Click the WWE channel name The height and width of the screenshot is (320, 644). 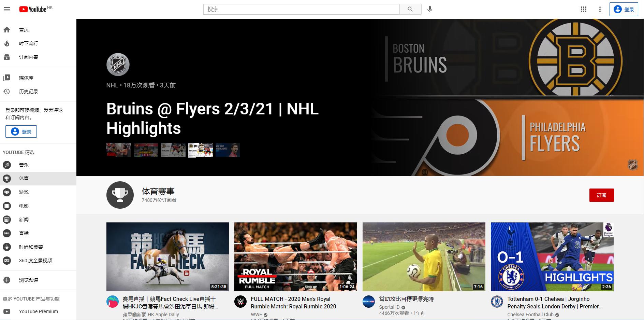coord(257,315)
